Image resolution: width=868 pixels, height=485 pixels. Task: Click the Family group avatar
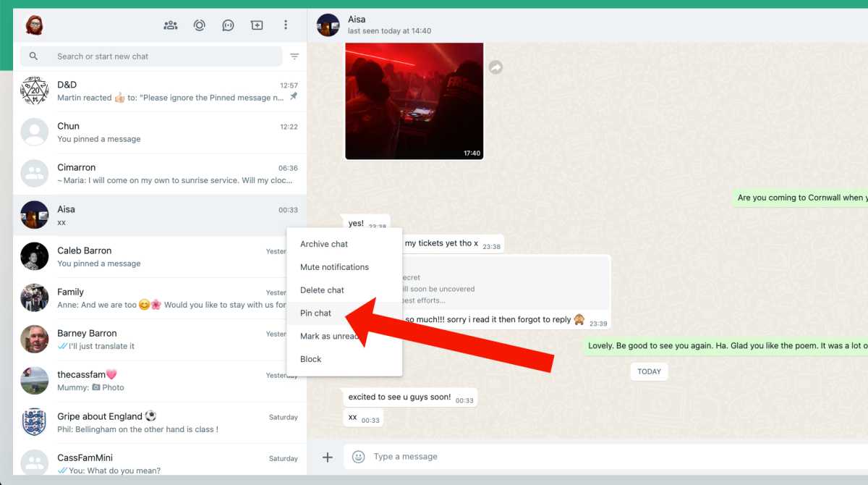(x=35, y=298)
